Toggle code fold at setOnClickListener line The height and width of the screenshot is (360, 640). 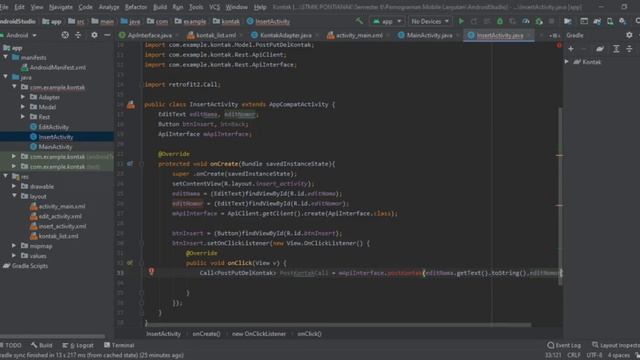tap(141, 243)
